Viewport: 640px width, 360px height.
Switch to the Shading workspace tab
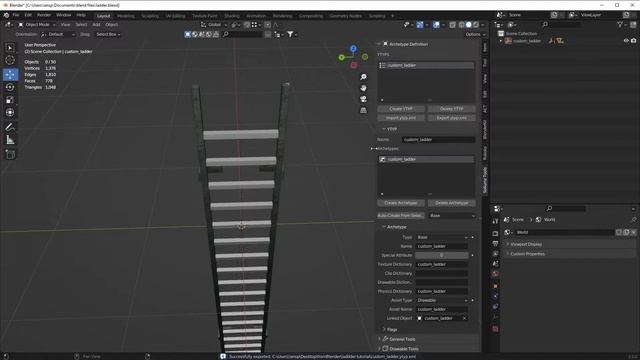[x=232, y=16]
